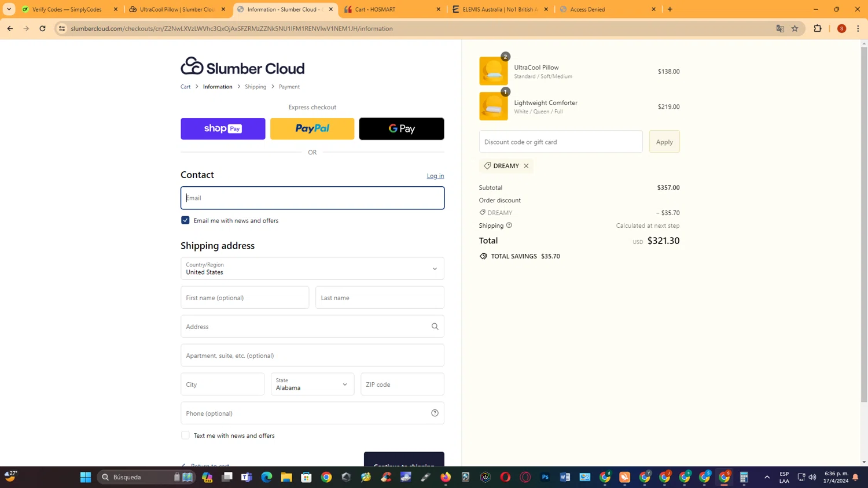This screenshot has width=868, height=488.
Task: Open Microsoft Edge from taskbar
Action: 267,477
